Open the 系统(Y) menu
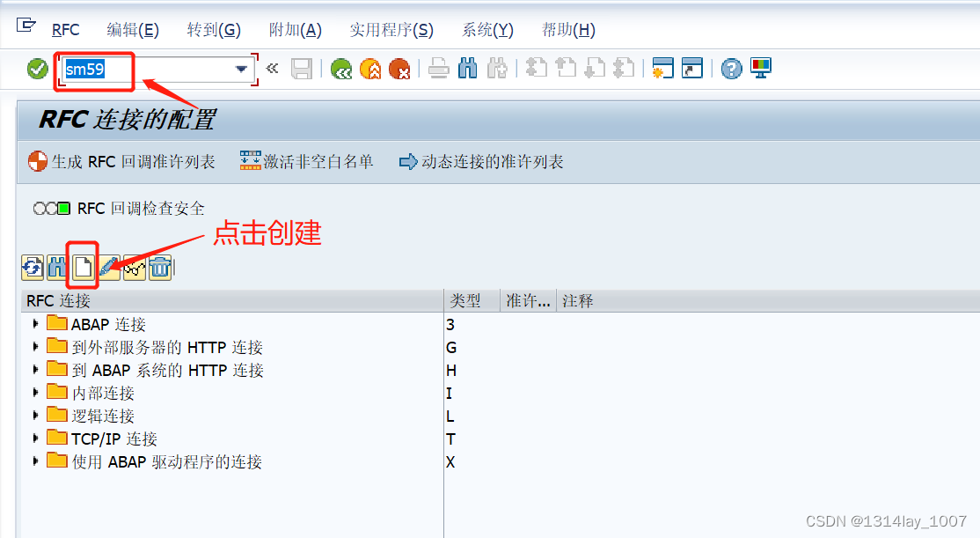 pos(487,30)
